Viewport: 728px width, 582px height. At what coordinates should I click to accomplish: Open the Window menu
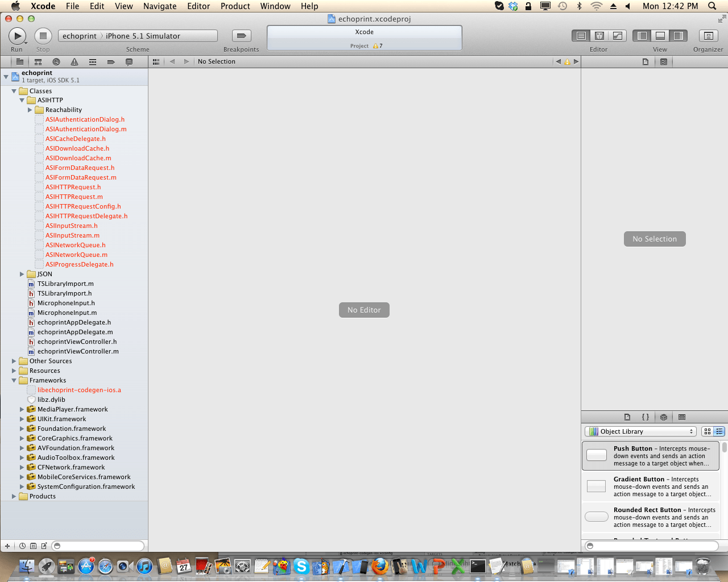275,6
